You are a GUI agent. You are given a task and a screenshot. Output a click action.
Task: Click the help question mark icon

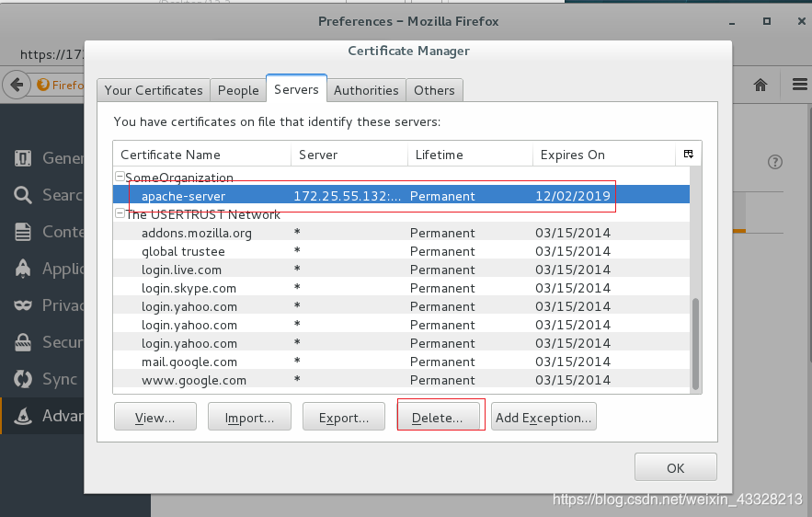click(x=774, y=162)
